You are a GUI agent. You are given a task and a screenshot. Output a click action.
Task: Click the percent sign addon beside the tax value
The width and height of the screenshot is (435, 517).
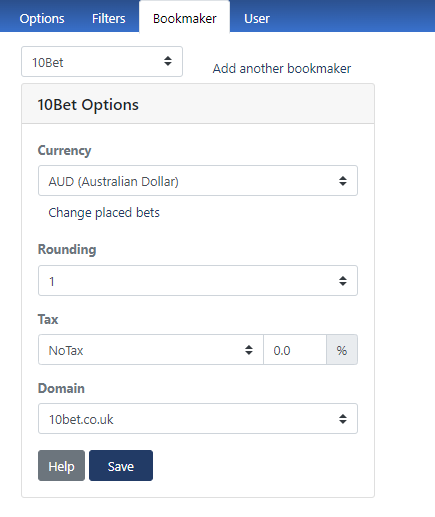click(x=342, y=350)
